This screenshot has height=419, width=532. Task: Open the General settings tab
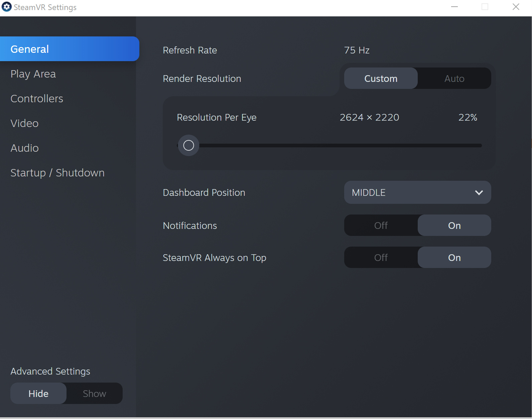coord(69,49)
